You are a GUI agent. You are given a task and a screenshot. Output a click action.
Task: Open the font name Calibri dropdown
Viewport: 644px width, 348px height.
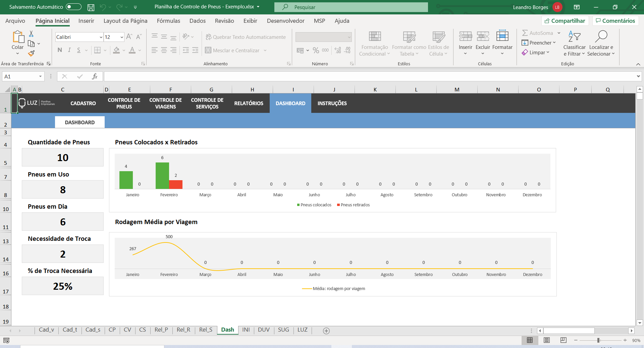(101, 37)
